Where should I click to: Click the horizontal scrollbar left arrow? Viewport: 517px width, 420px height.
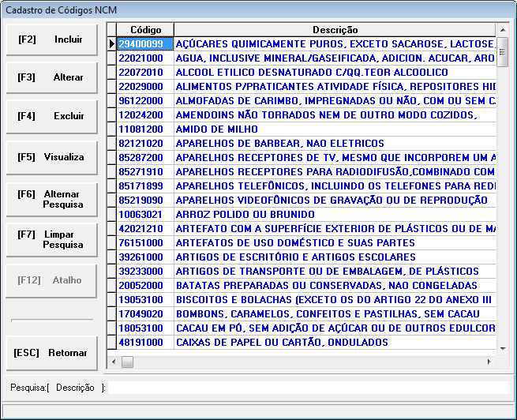pyautogui.click(x=113, y=362)
